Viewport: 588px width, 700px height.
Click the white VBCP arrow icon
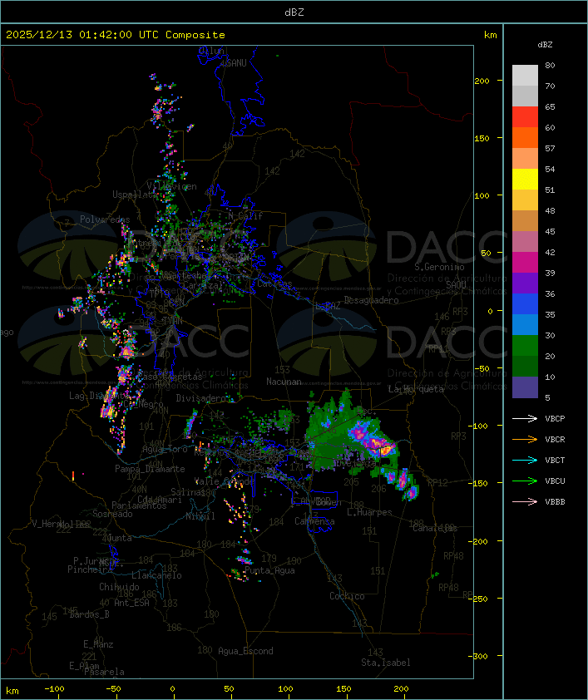[525, 418]
